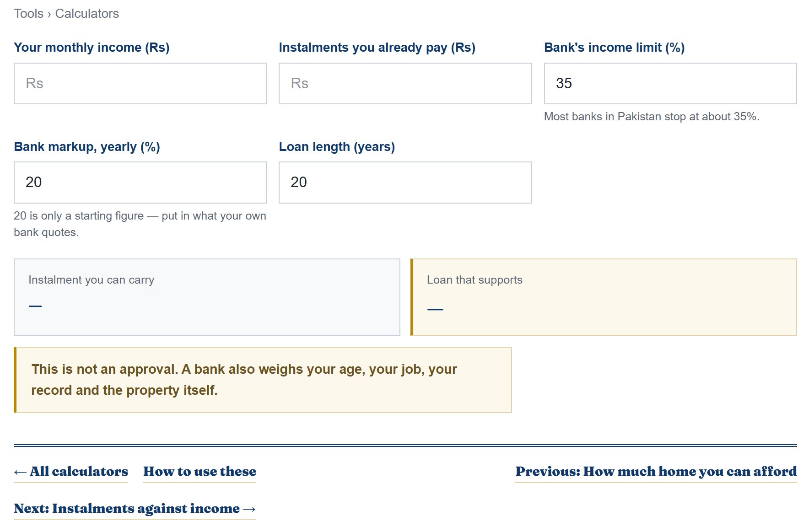
Task: Edit the Bank's income limit field
Action: (670, 83)
